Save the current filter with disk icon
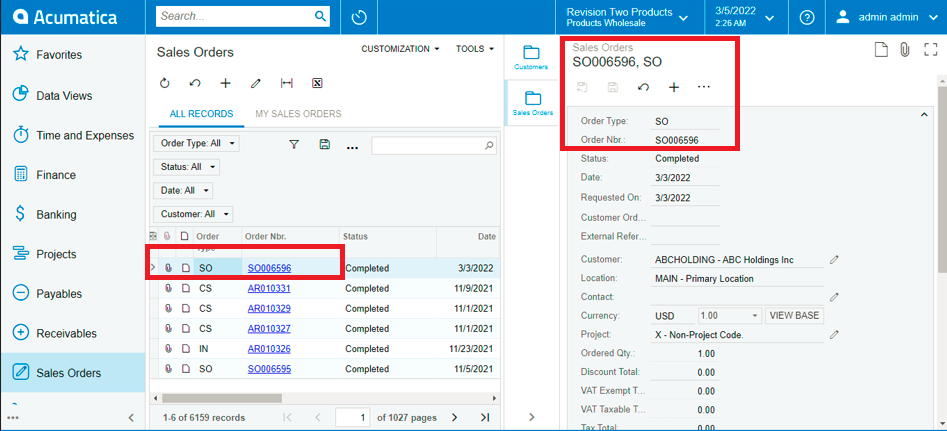This screenshot has width=947, height=431. click(x=324, y=144)
